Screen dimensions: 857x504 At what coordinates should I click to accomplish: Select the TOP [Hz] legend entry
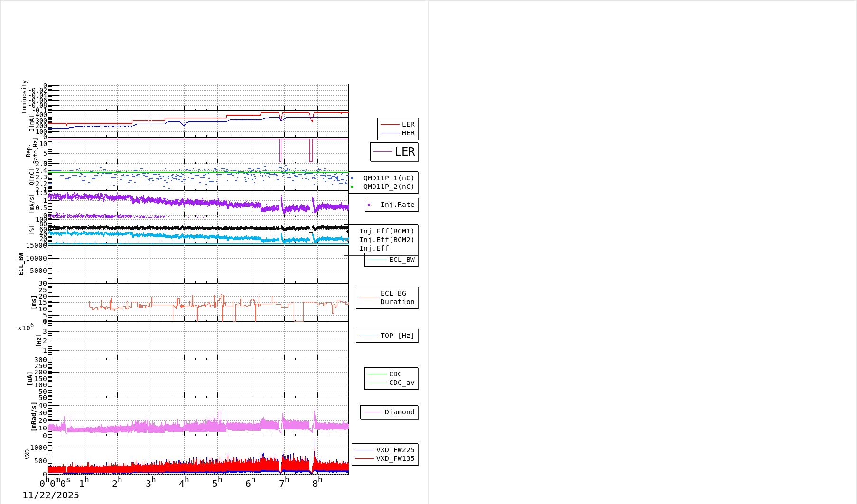tap(387, 336)
